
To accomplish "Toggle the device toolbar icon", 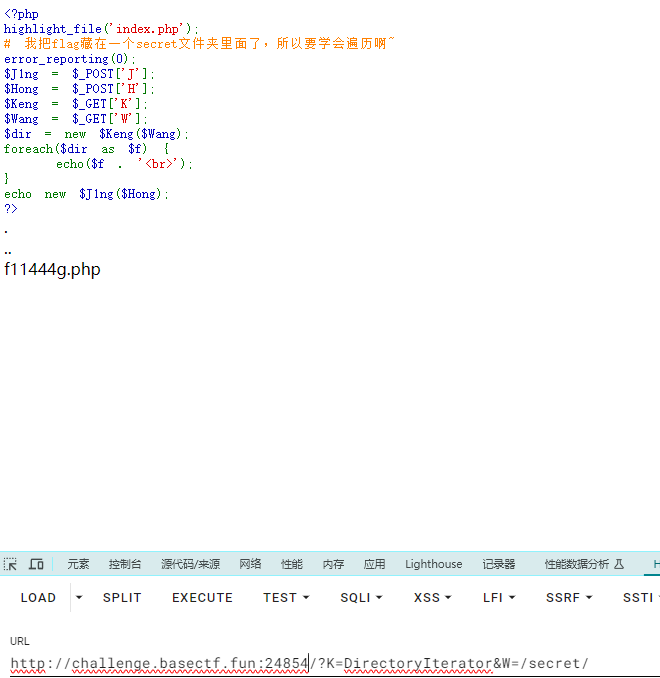I will [x=36, y=564].
